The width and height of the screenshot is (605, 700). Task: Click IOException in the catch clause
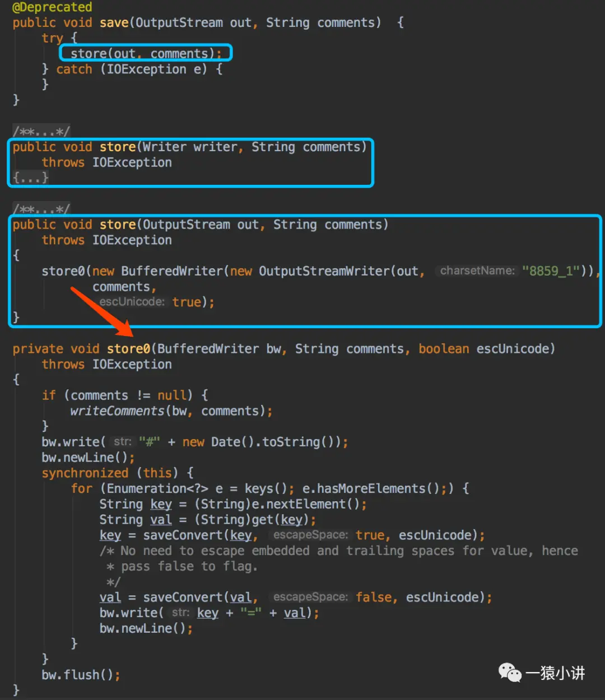[x=147, y=69]
